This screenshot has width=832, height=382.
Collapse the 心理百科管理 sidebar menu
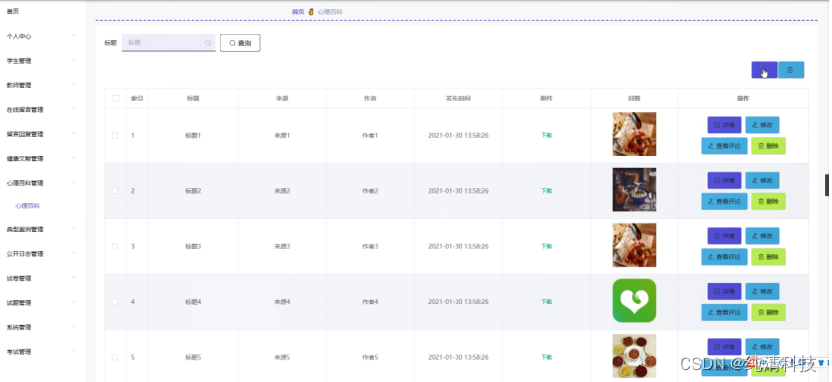(41, 183)
